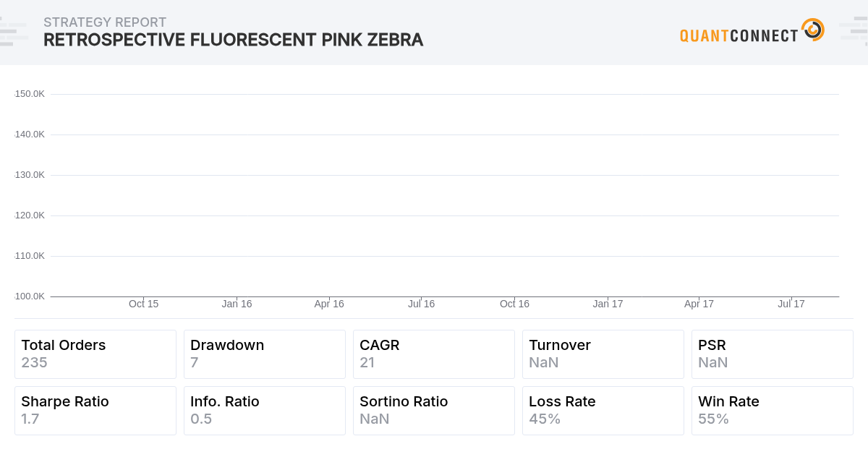Select the Total Orders stat card
Image resolution: width=868 pixels, height=457 pixels.
(x=95, y=354)
